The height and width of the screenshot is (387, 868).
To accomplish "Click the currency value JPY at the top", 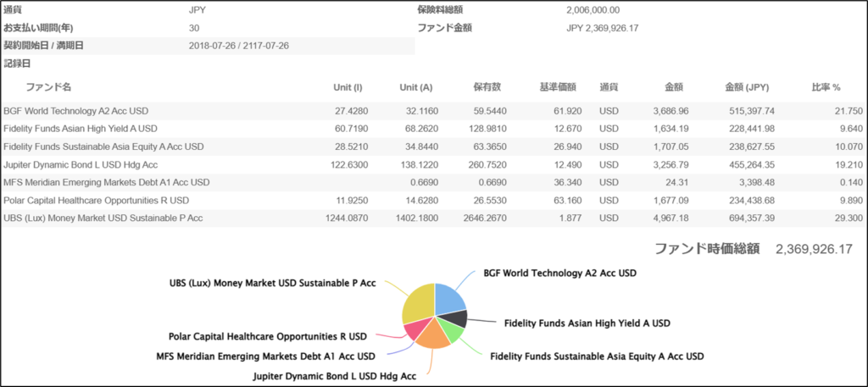I will pos(198,10).
